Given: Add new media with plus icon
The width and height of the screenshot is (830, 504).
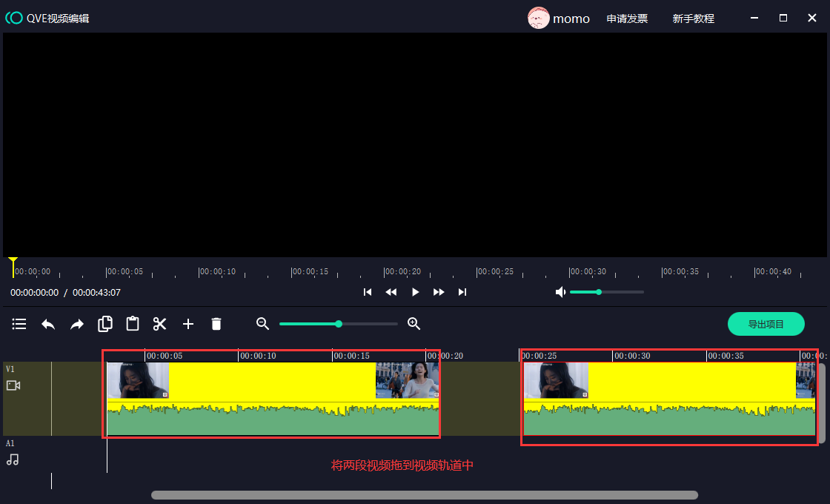Looking at the screenshot, I should [x=188, y=324].
